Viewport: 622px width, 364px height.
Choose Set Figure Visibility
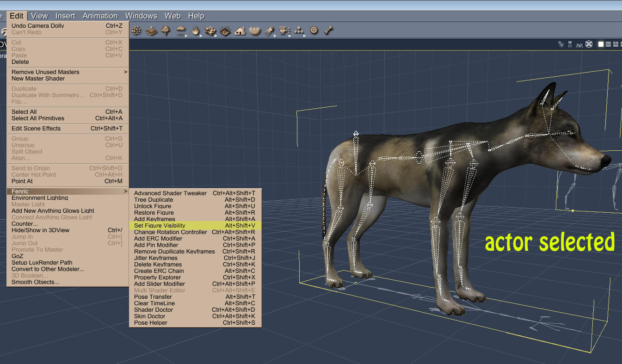pyautogui.click(x=196, y=226)
